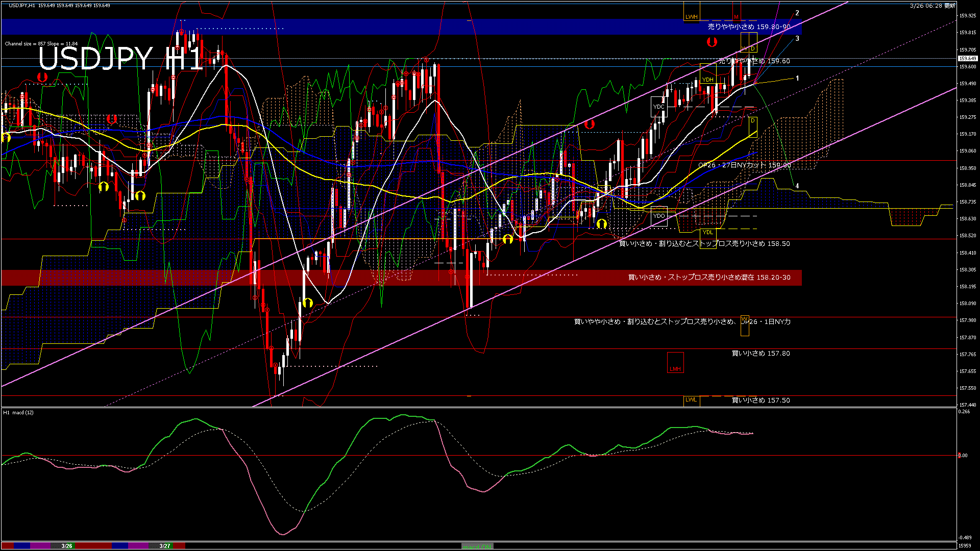980x551 pixels.
Task: Select the YDH yellow label marker
Action: pyautogui.click(x=708, y=80)
